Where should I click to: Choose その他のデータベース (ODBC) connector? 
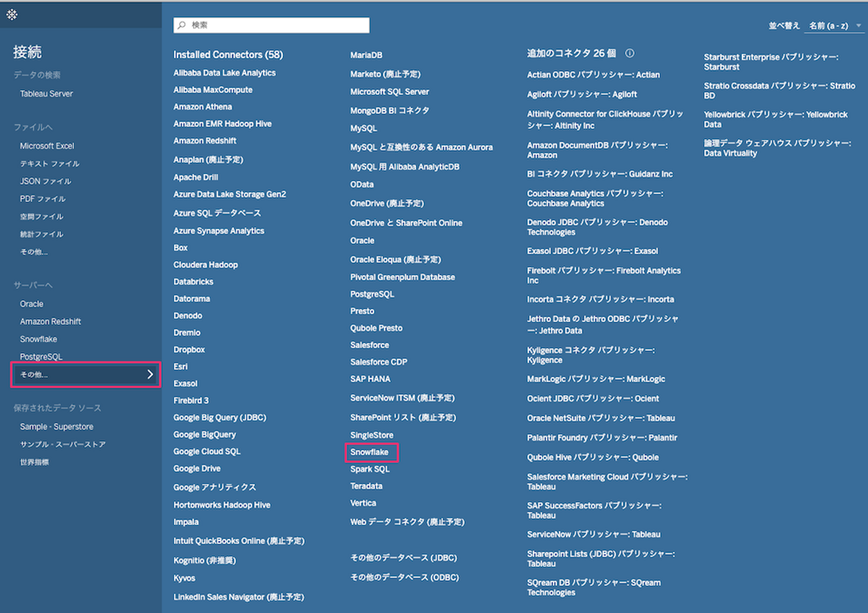(x=404, y=577)
